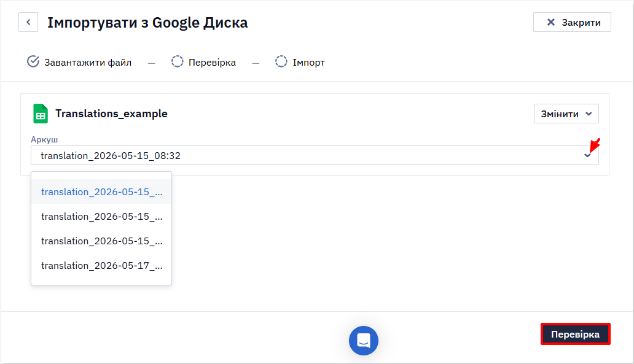Select the dashed circle icon beside Імпорт step
This screenshot has width=634, height=364.
click(x=281, y=61)
